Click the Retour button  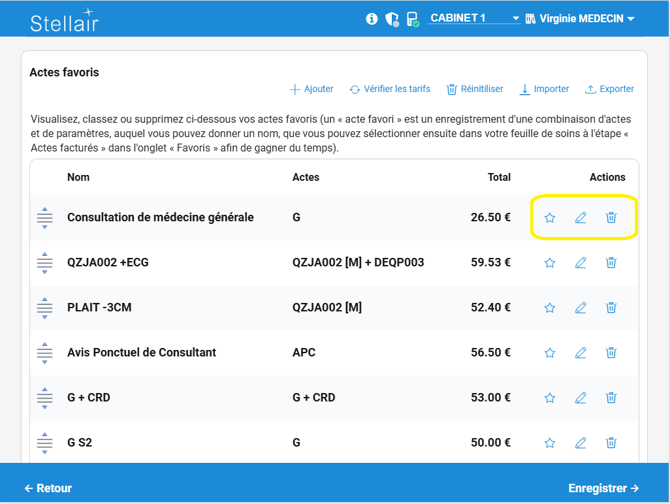(48, 488)
